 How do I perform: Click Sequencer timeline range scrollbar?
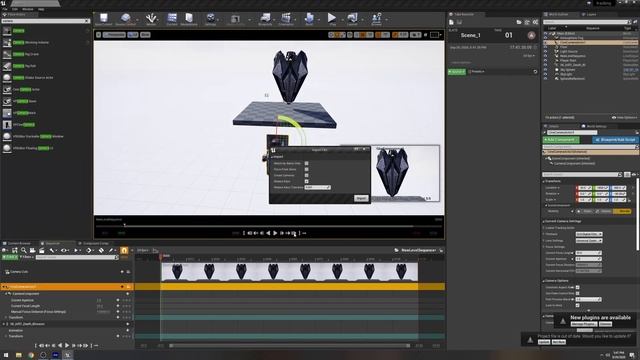(x=289, y=346)
